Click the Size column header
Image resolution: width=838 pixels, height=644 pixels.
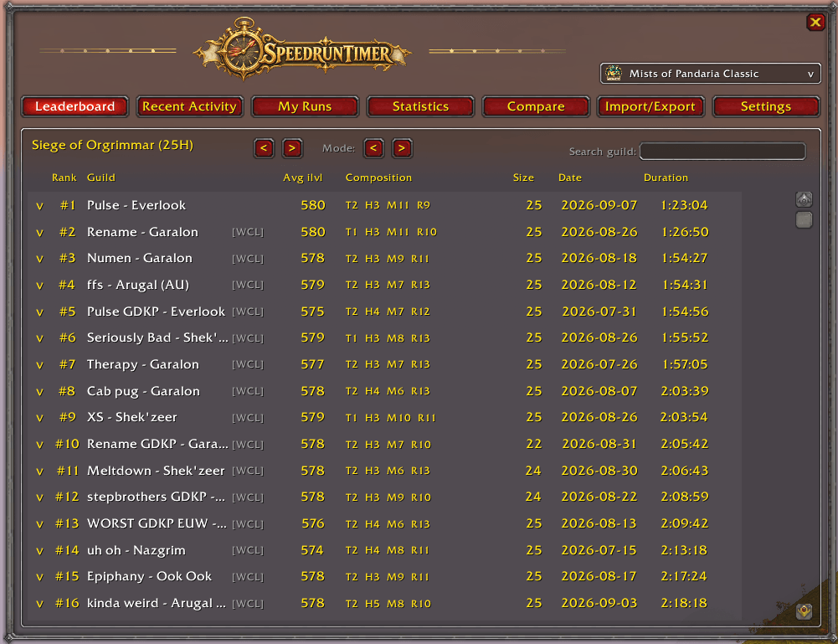coord(523,178)
